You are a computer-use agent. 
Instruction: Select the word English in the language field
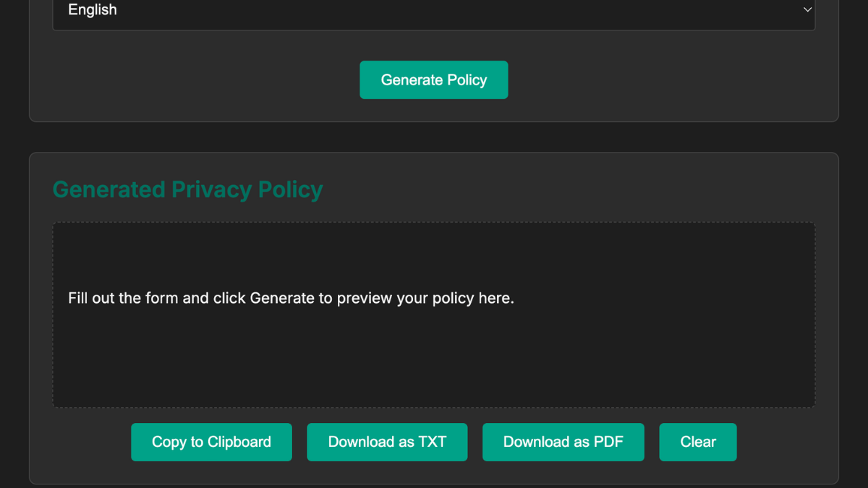click(93, 10)
